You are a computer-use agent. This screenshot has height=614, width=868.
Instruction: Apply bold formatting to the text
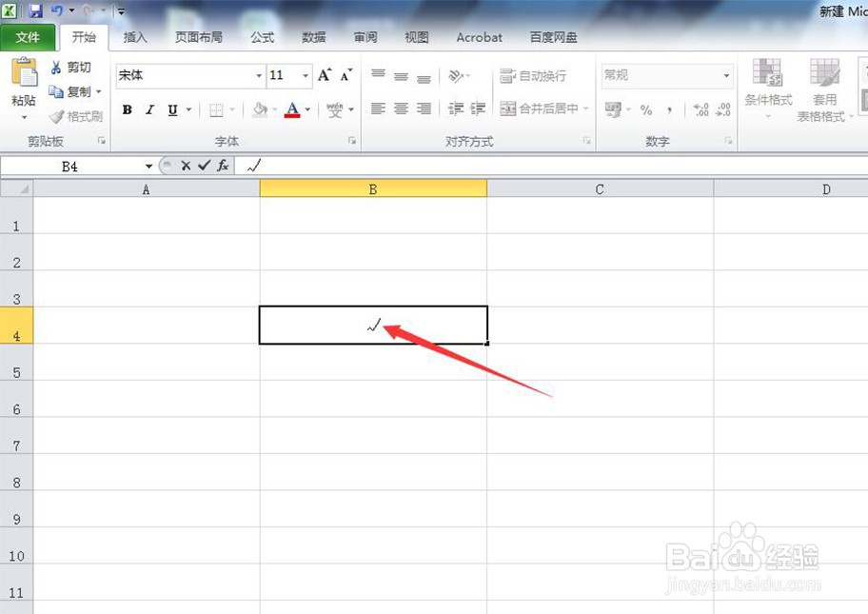(x=126, y=109)
